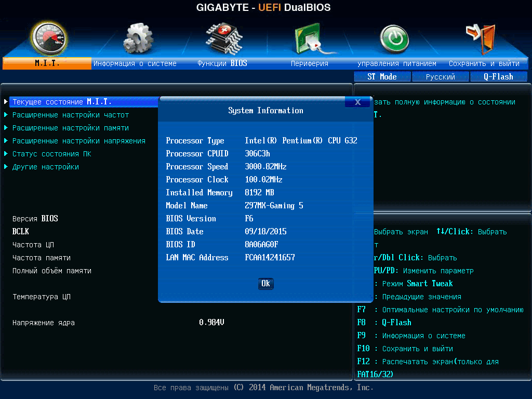The image size is (532, 399).
Task: Open Расширенные настройки напряжения submenu
Action: [x=79, y=141]
